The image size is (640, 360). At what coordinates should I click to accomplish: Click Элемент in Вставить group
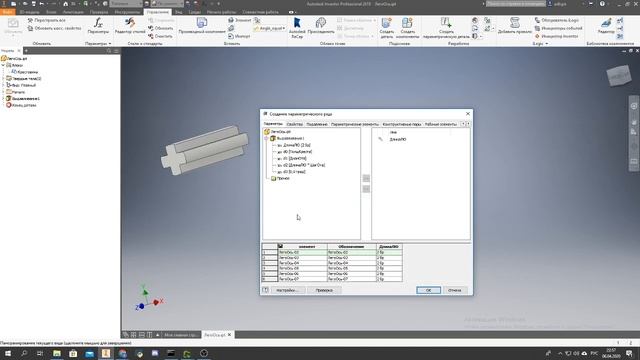pyautogui.click(x=240, y=20)
